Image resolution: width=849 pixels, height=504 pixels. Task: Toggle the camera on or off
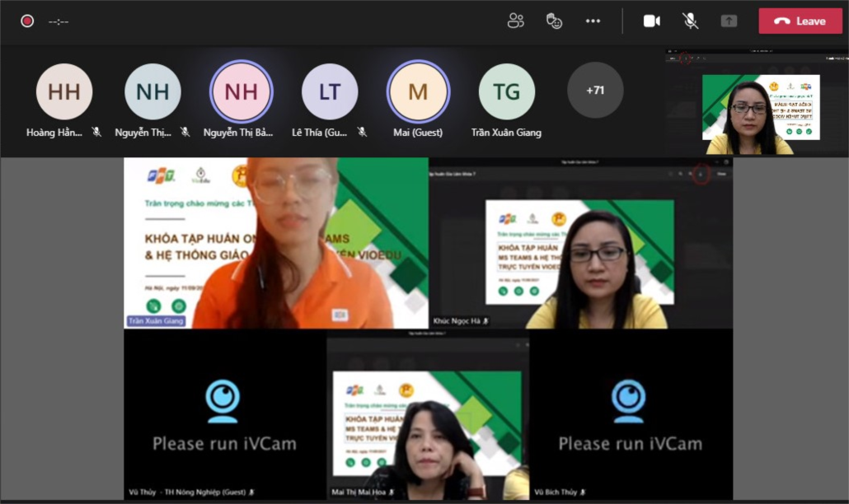point(652,21)
